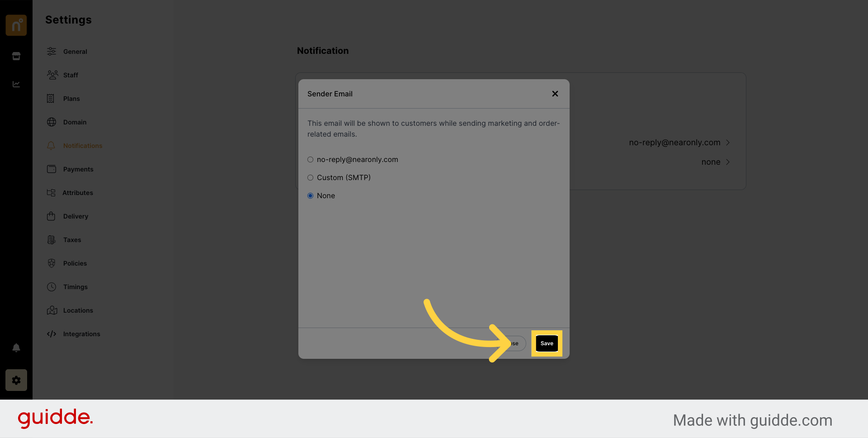Open Notifications settings menu item
Image resolution: width=868 pixels, height=438 pixels.
point(83,146)
